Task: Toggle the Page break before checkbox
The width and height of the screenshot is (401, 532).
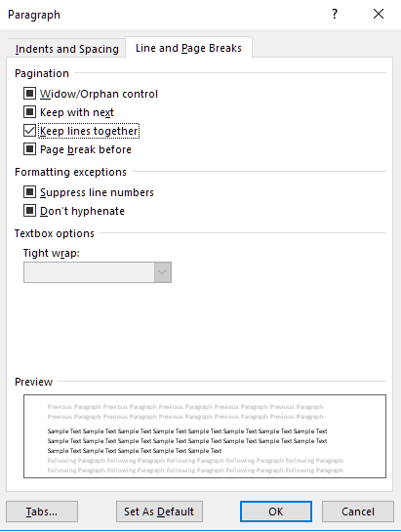Action: click(x=29, y=149)
